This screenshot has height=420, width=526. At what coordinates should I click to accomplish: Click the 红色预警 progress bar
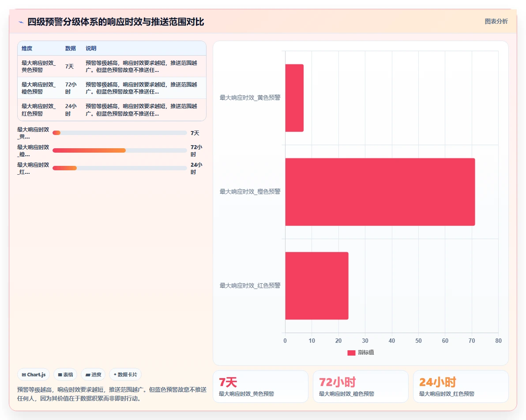click(x=120, y=168)
